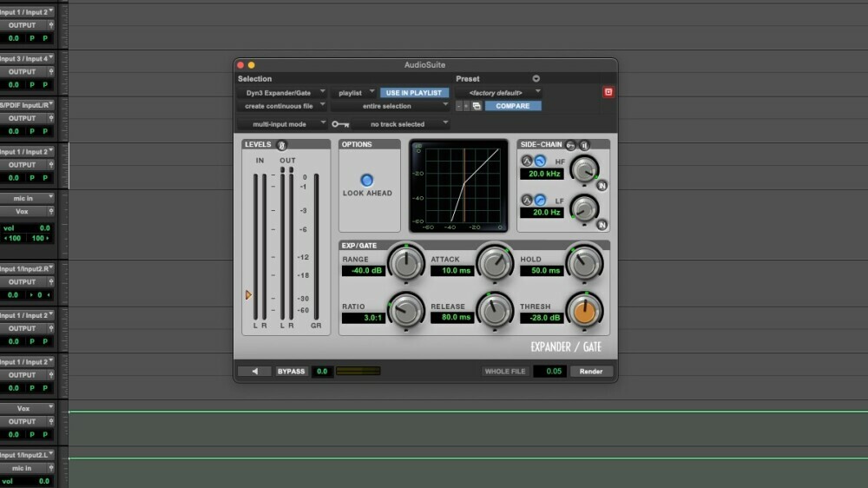Click the side-chain listen speaker icon
This screenshot has height=488, width=868.
coord(584,145)
